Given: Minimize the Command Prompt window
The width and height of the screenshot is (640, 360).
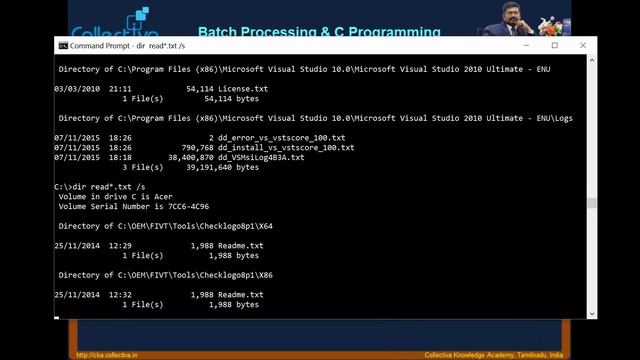Looking at the screenshot, I should coord(526,45).
